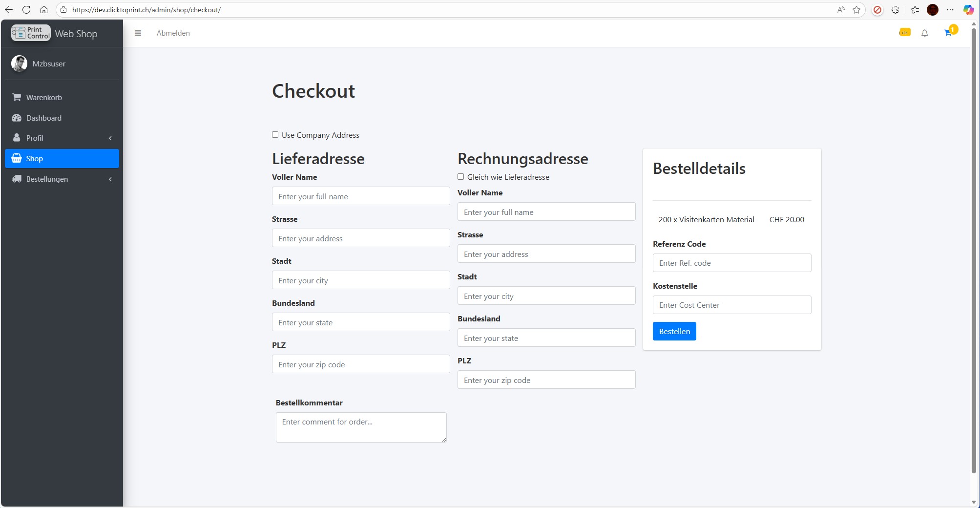Screen dimensions: 980x508
Task: Expand the Bestellungen sidebar submenu
Action: pos(62,179)
